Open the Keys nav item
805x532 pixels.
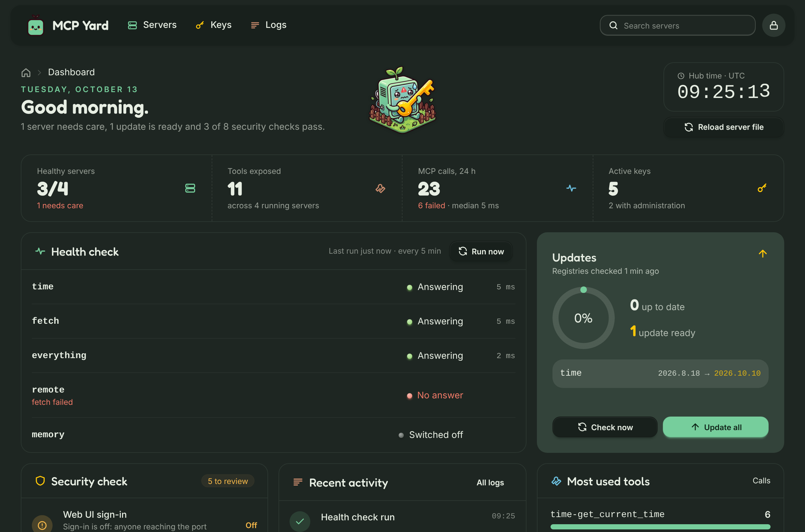[214, 25]
